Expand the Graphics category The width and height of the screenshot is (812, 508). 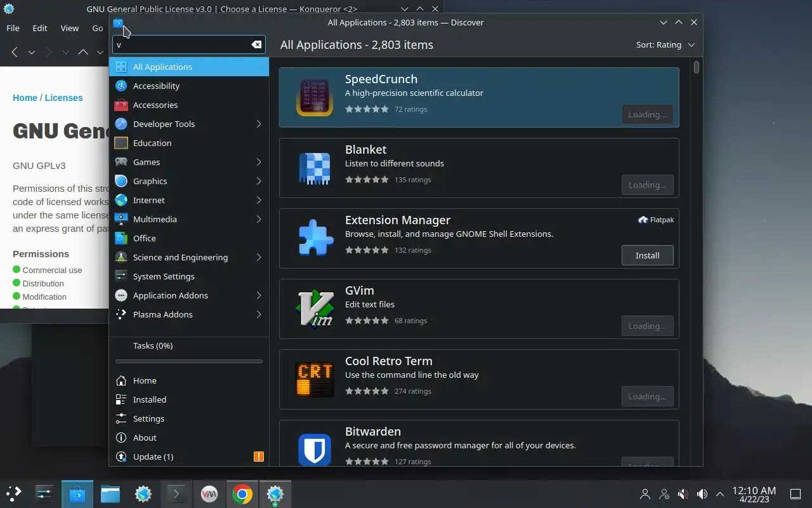click(259, 181)
